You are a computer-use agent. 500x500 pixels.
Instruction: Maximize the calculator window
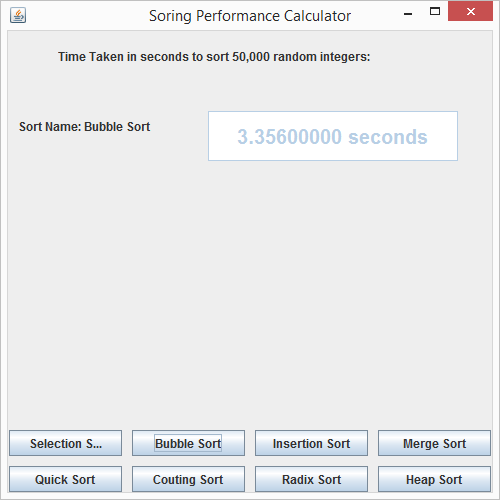[x=435, y=12]
